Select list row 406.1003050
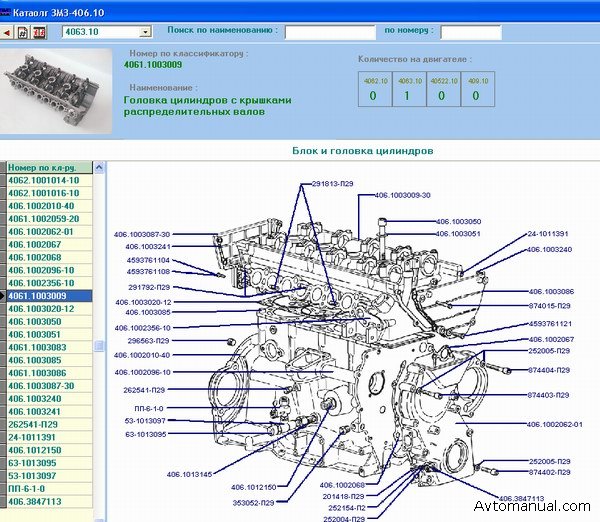The height and width of the screenshot is (522, 600). tap(49, 322)
